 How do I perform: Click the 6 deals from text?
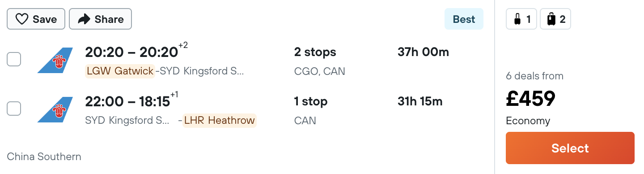[x=534, y=76]
